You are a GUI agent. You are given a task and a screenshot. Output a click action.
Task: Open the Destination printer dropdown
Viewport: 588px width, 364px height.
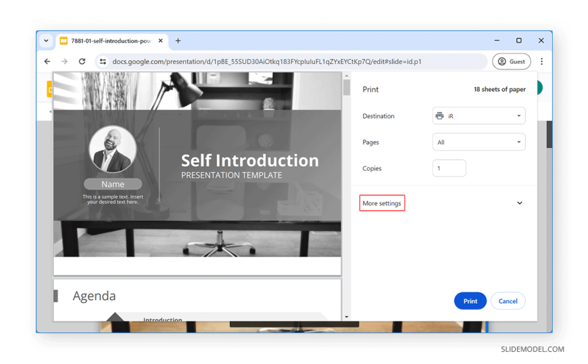pyautogui.click(x=479, y=116)
